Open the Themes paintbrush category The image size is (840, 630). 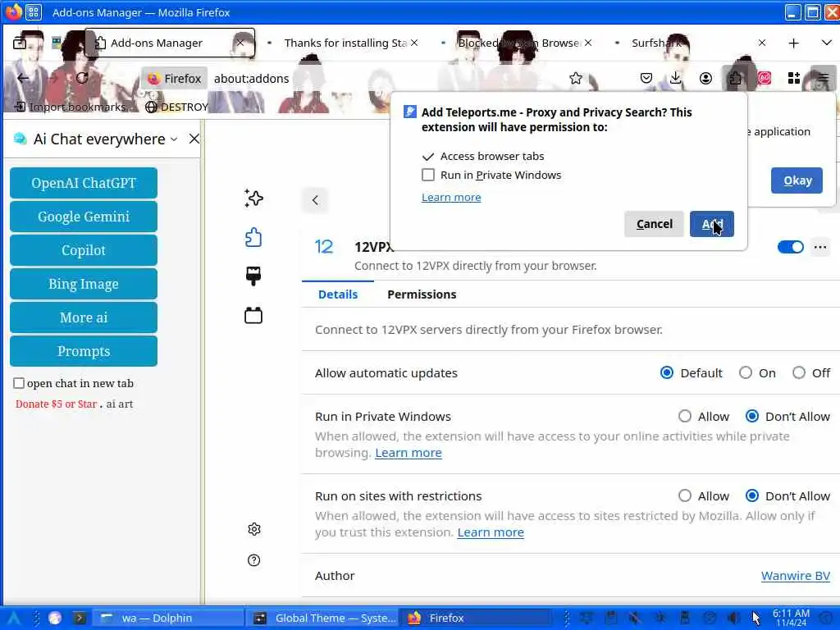pyautogui.click(x=253, y=276)
